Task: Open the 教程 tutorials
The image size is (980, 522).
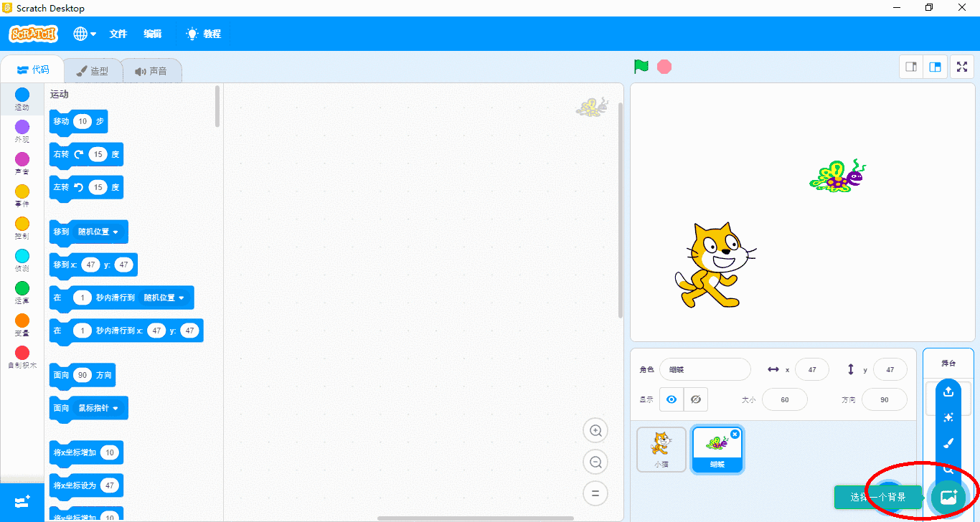Action: (x=203, y=34)
